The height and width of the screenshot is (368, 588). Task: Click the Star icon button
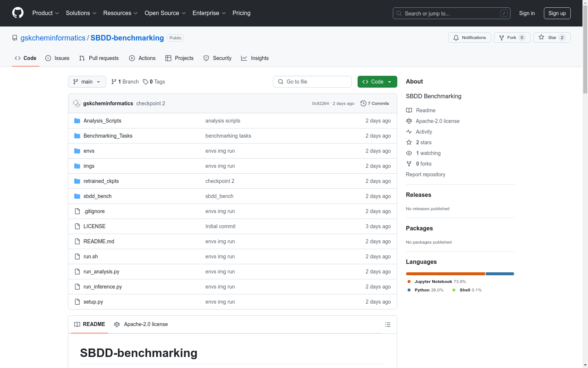click(541, 38)
